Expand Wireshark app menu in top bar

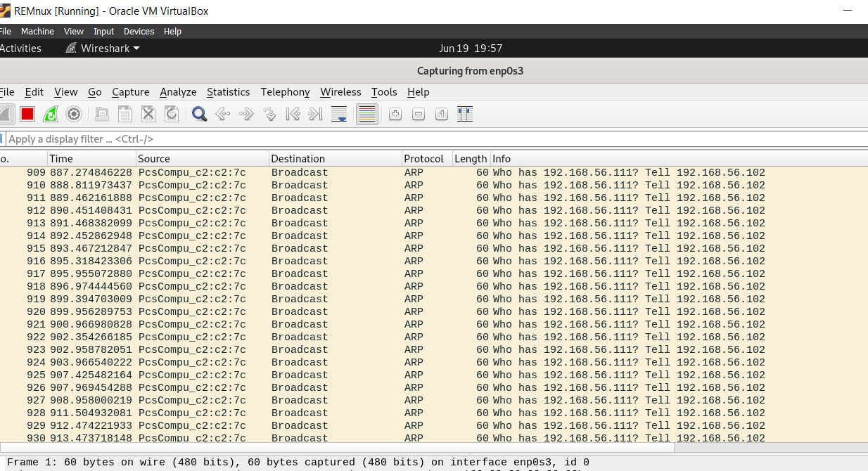pyautogui.click(x=103, y=48)
